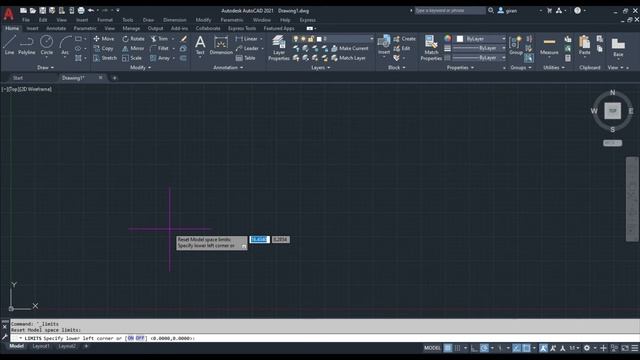Click the Fillet tool
This screenshot has height=360, width=640.
[x=160, y=48]
